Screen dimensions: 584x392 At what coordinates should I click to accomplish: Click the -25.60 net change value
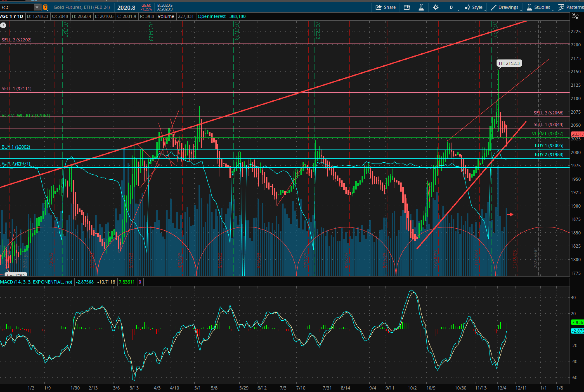click(146, 6)
